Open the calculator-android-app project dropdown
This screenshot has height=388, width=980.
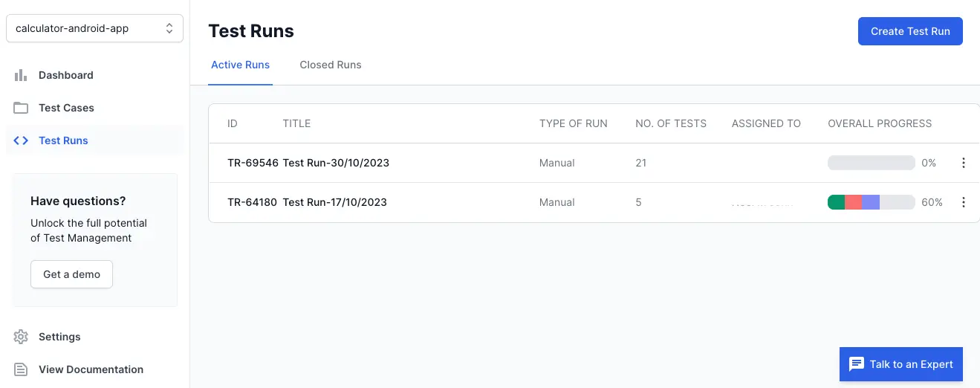click(x=94, y=28)
